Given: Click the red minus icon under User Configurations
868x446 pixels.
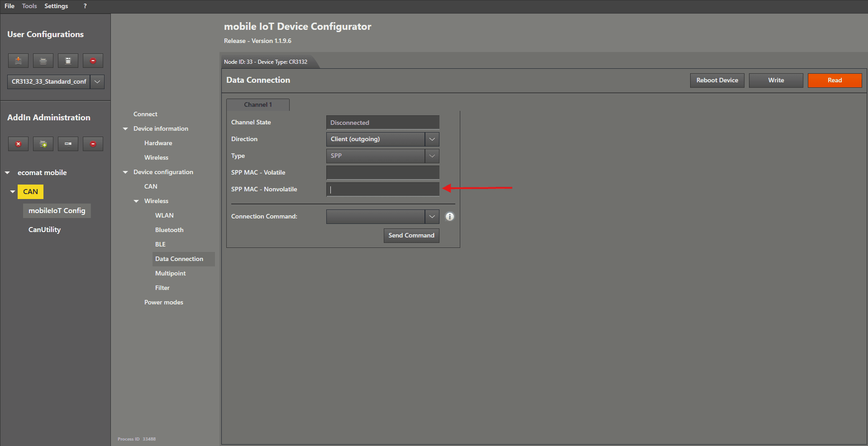Looking at the screenshot, I should [93, 61].
